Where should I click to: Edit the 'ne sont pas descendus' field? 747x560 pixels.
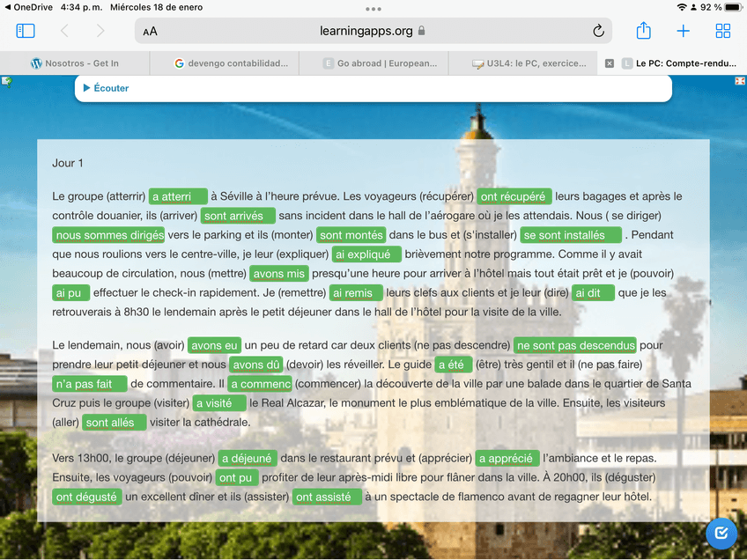(575, 345)
